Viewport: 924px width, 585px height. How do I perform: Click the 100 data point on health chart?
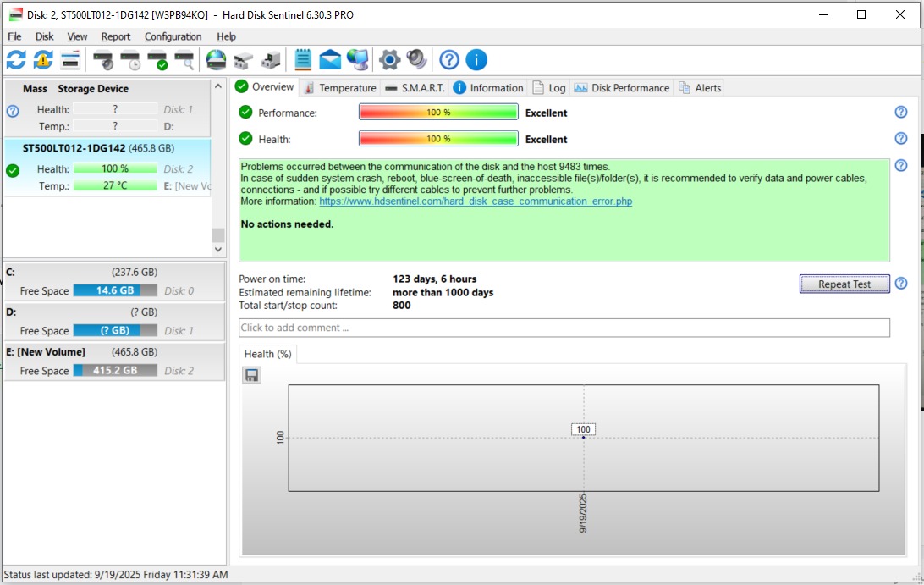[583, 437]
